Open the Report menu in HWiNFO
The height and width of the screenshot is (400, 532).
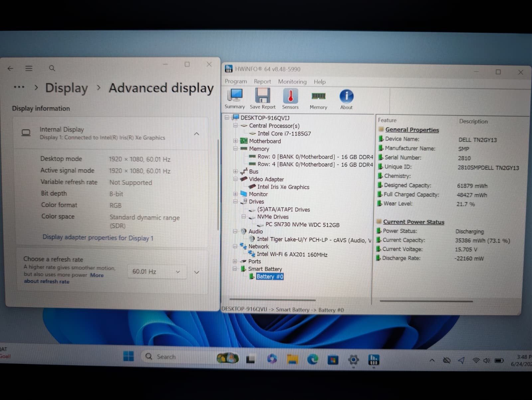pyautogui.click(x=262, y=81)
